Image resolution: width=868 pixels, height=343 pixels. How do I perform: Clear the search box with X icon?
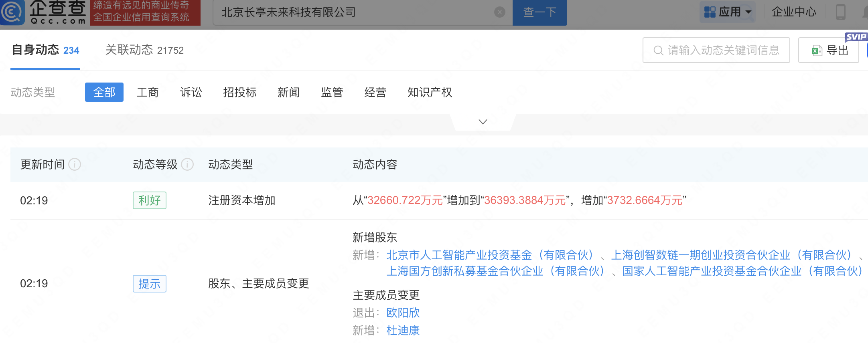(x=499, y=12)
